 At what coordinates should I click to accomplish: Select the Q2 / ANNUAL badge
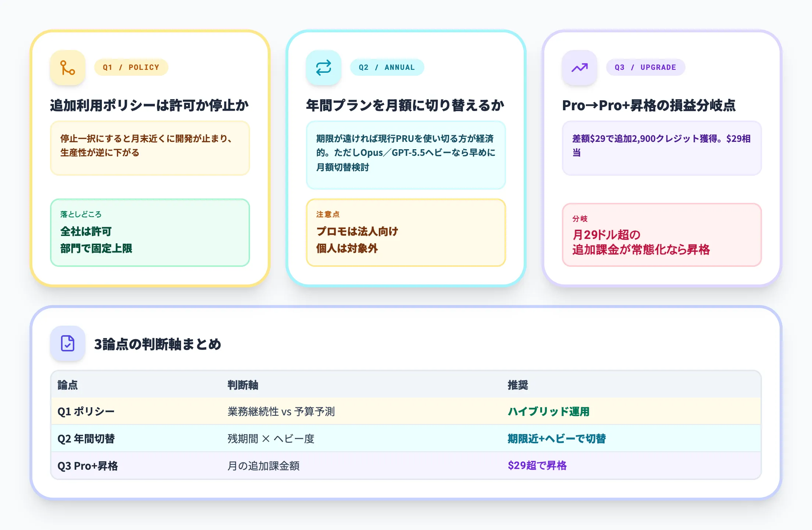[387, 67]
